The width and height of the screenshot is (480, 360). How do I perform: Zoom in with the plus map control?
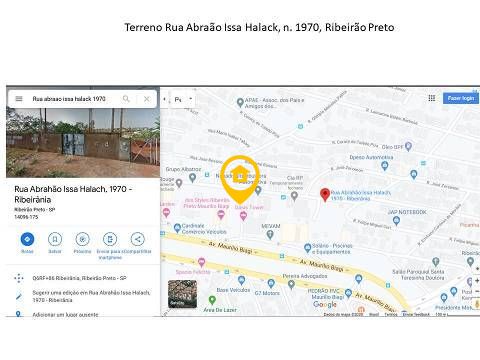pyautogui.click(x=477, y=281)
